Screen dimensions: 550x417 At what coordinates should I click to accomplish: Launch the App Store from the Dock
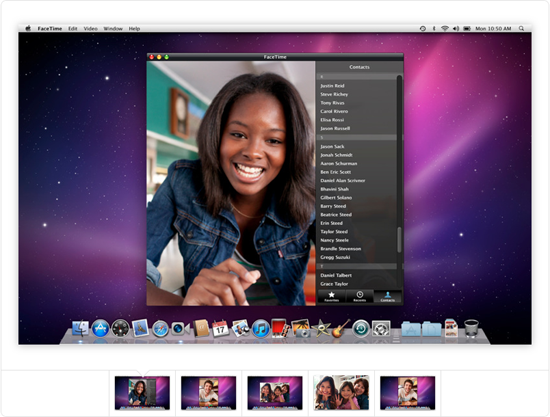point(100,329)
